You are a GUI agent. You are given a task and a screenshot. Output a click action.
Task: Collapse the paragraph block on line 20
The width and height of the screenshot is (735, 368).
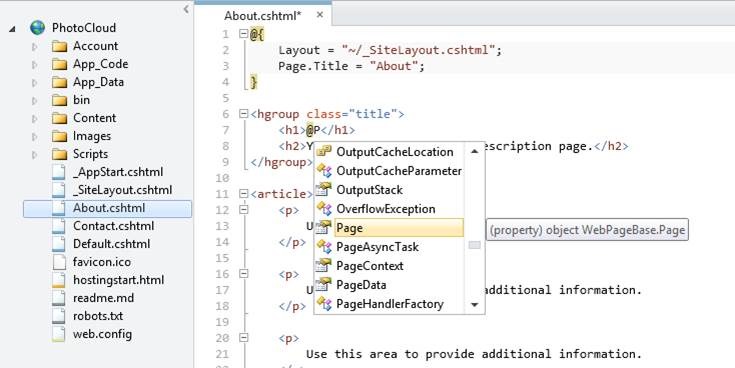click(x=243, y=338)
